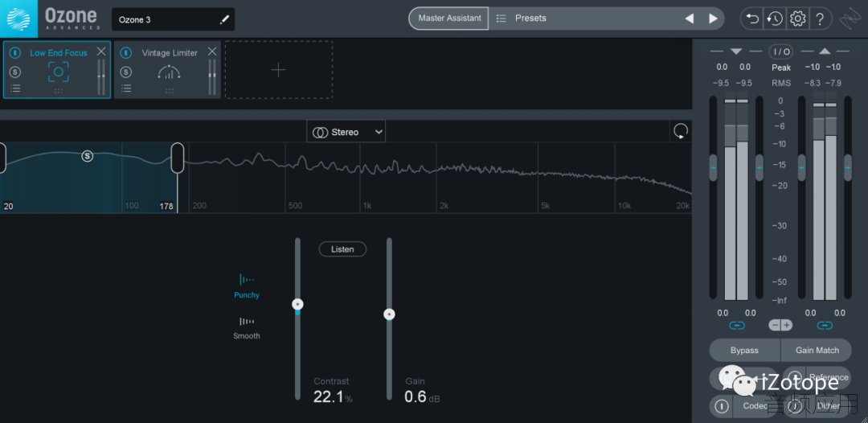The height and width of the screenshot is (423, 868).
Task: Select the Punchy mode
Action: coord(247,286)
